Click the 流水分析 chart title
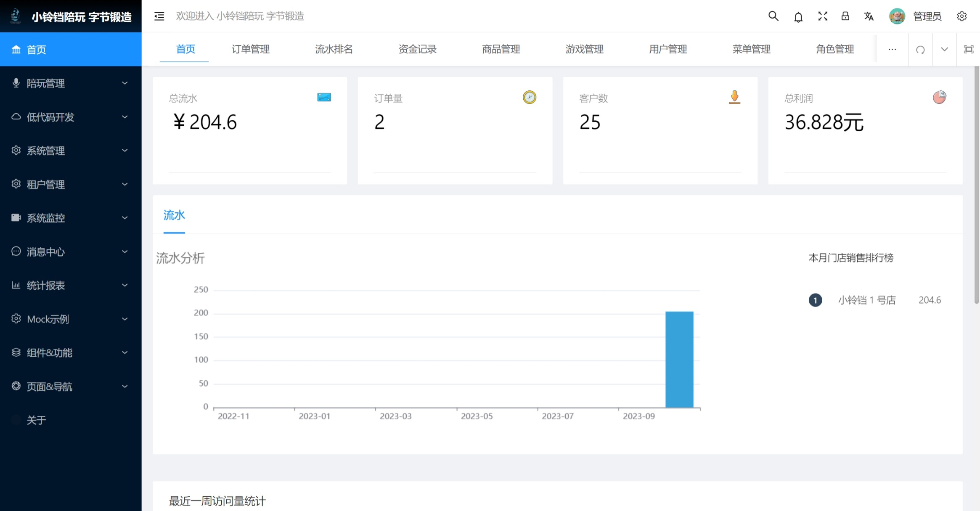This screenshot has width=980, height=511. 180,258
